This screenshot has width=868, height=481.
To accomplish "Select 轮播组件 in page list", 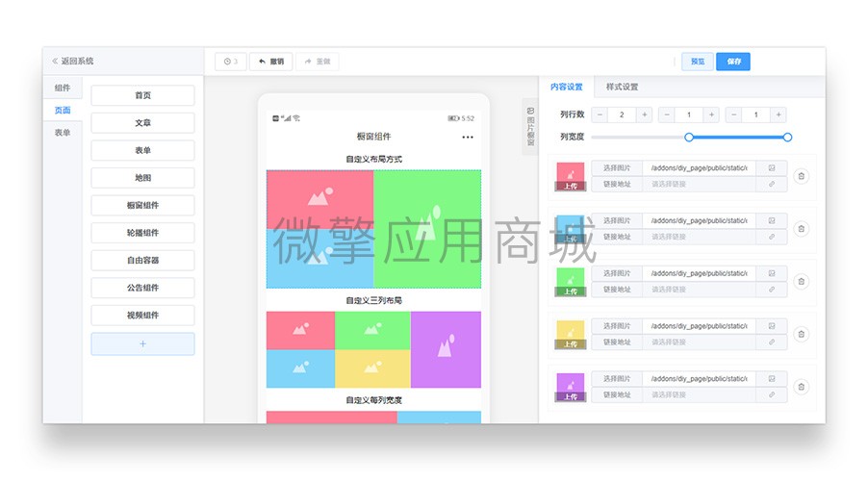I will pyautogui.click(x=142, y=233).
